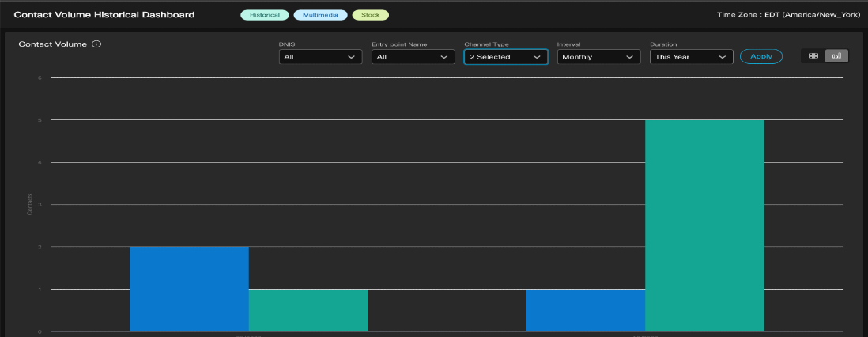868x337 pixels.
Task: Select the Multimedia tag
Action: point(320,15)
